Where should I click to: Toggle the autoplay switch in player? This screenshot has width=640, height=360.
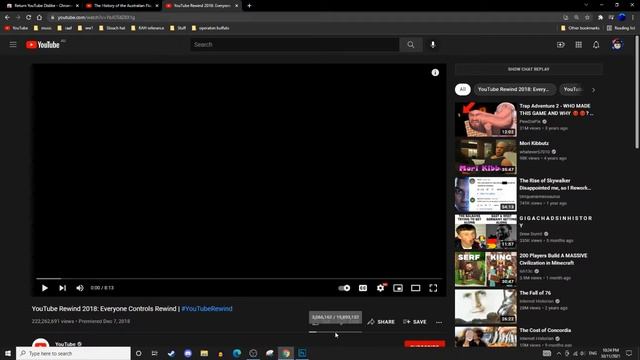pyautogui.click(x=344, y=288)
